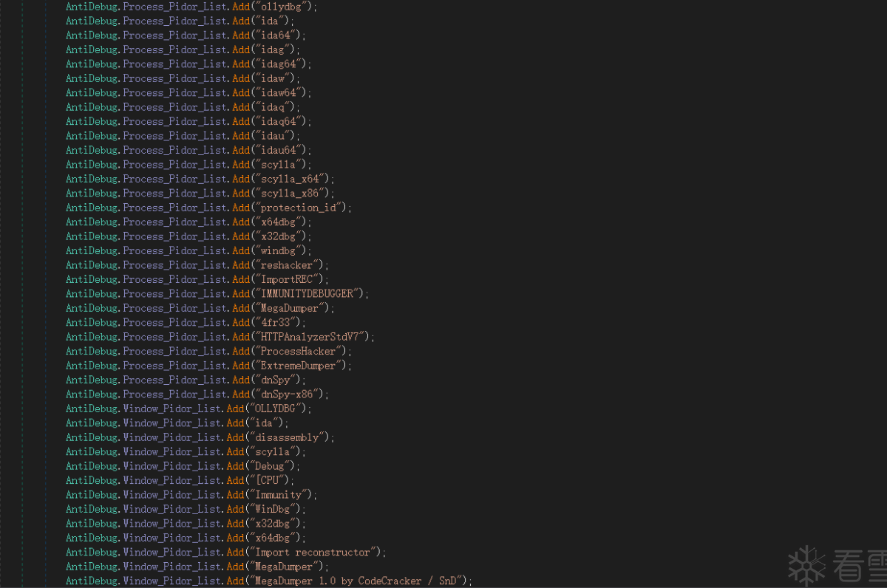Image resolution: width=887 pixels, height=588 pixels.
Task: Select the Process_Pidor_List line adding "ida"
Action: 180,21
